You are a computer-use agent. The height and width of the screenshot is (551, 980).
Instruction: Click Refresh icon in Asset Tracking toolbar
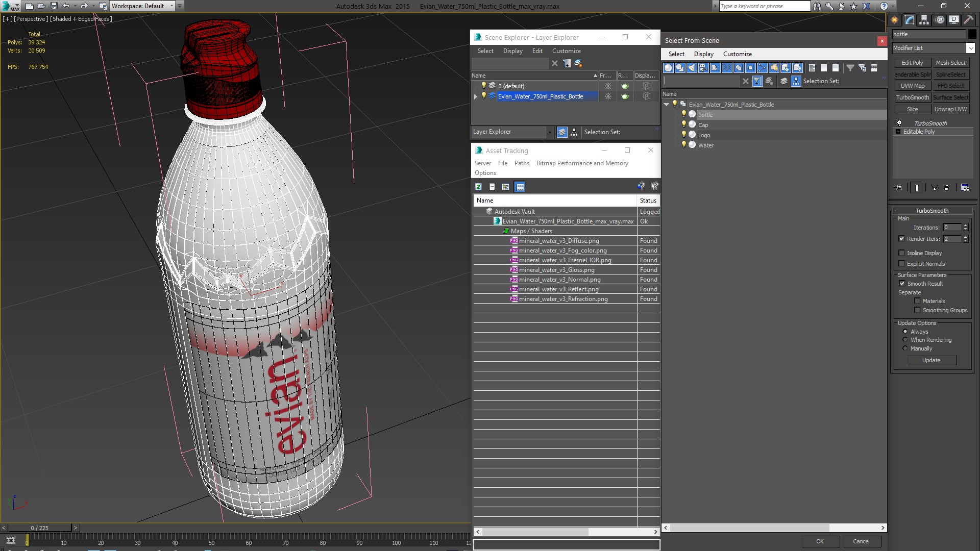(478, 187)
